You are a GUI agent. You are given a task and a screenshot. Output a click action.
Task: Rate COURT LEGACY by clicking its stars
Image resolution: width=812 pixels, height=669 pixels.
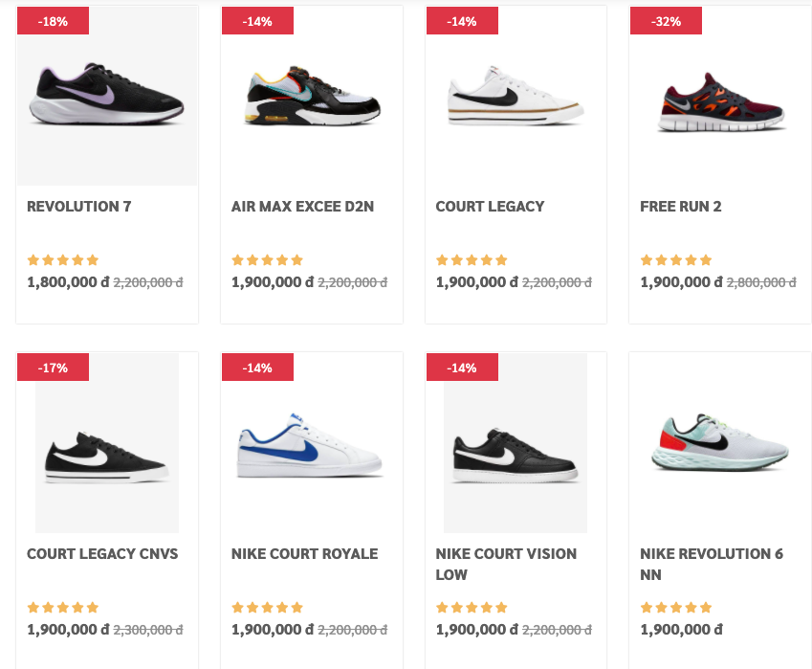tap(472, 259)
